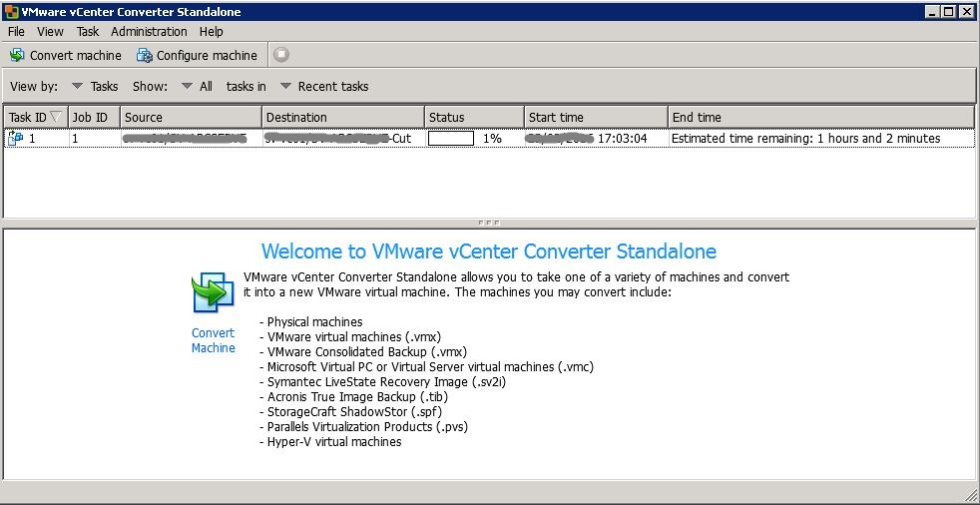Screen dimensions: 980x505
Task: Open the File menu
Action: [x=16, y=32]
